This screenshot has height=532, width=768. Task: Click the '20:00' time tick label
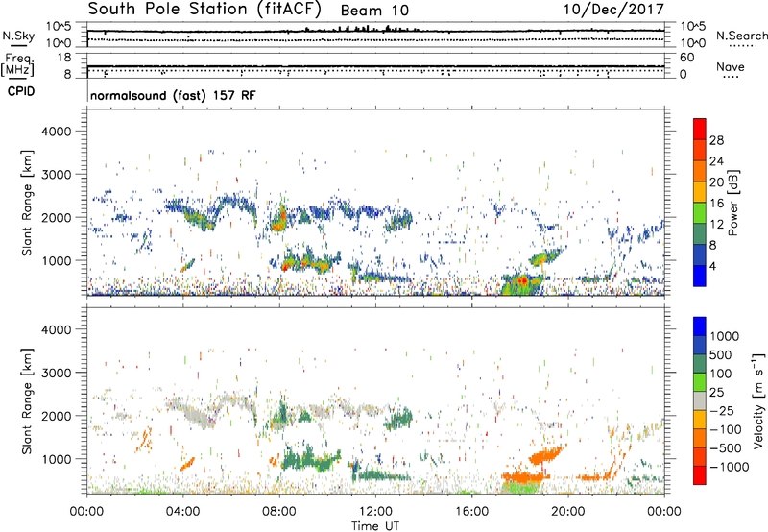pyautogui.click(x=567, y=512)
